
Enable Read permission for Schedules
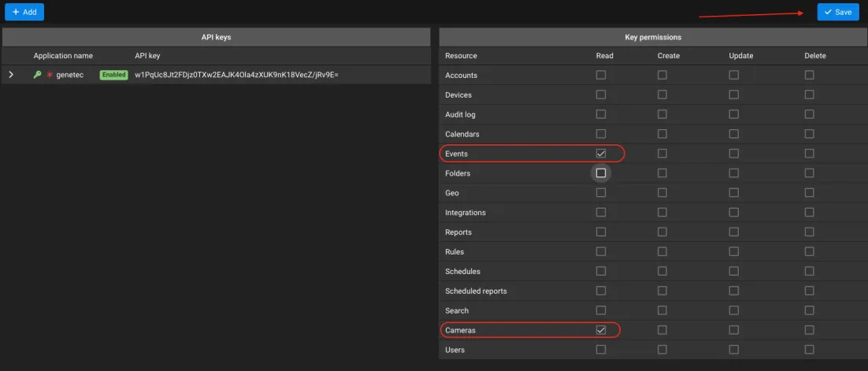[x=601, y=271]
